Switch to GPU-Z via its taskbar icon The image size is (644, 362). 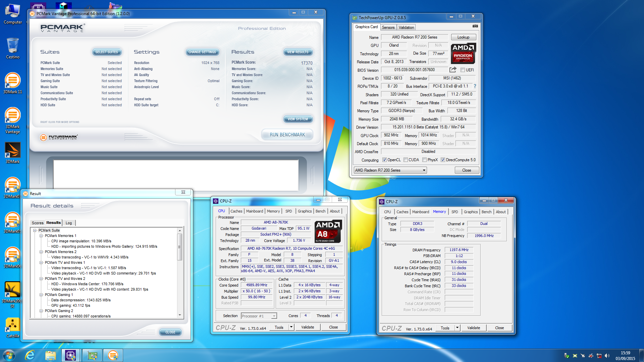pyautogui.click(x=92, y=355)
